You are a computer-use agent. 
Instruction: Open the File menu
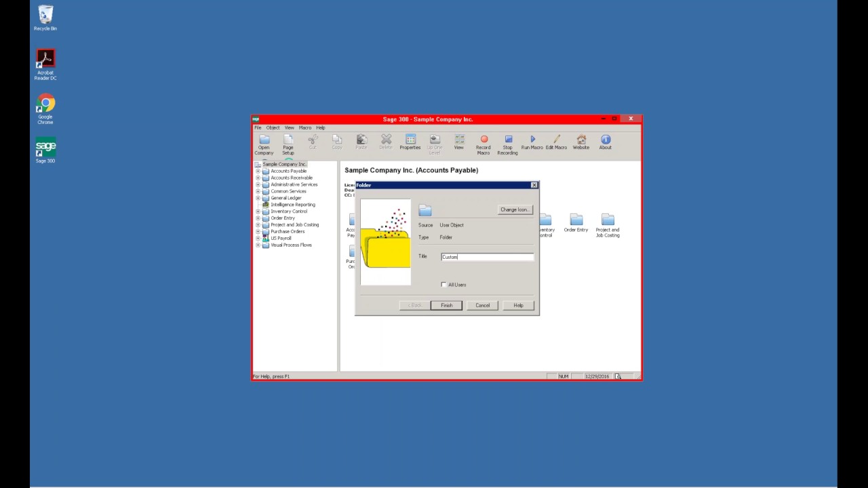[258, 127]
